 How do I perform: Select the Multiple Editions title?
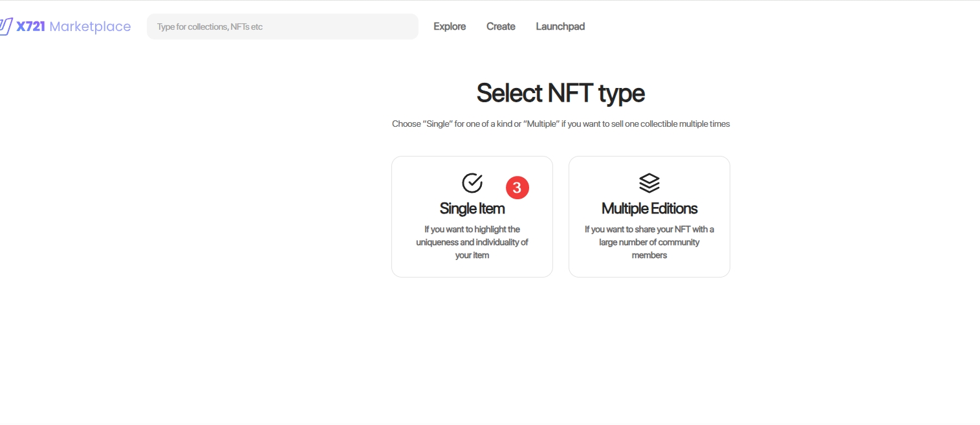(649, 208)
